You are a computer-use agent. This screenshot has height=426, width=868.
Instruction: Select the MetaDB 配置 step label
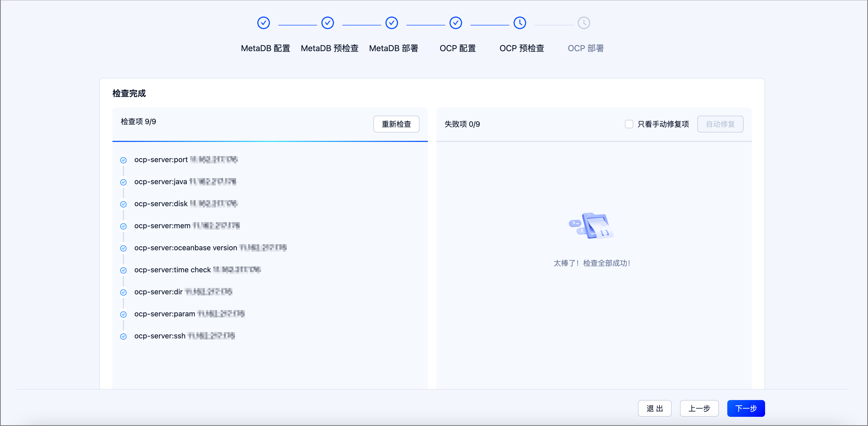tap(265, 49)
